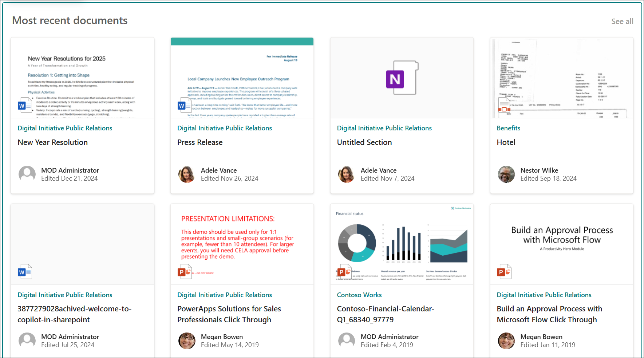Visit the Contoso Works site
The image size is (644, 358).
click(359, 295)
